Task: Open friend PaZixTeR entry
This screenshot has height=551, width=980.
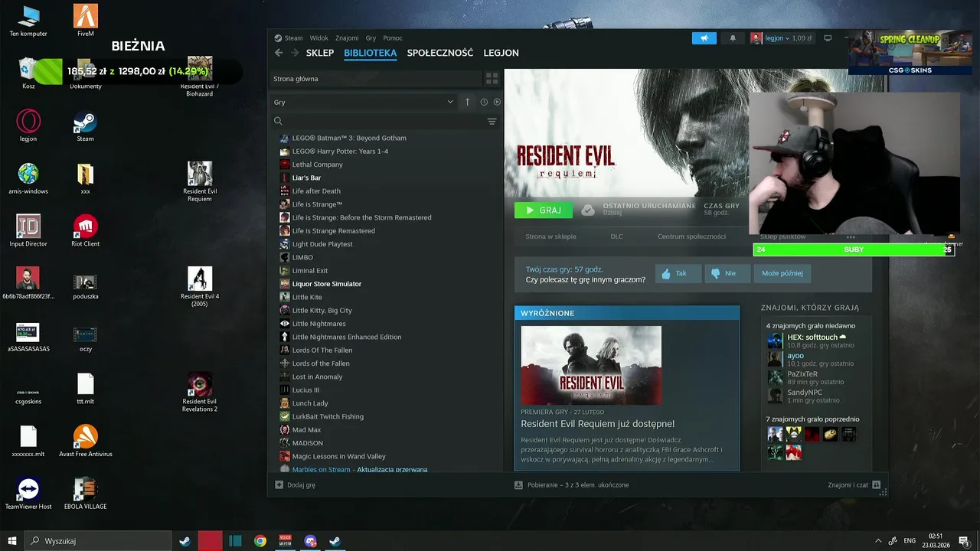Action: [x=805, y=377]
